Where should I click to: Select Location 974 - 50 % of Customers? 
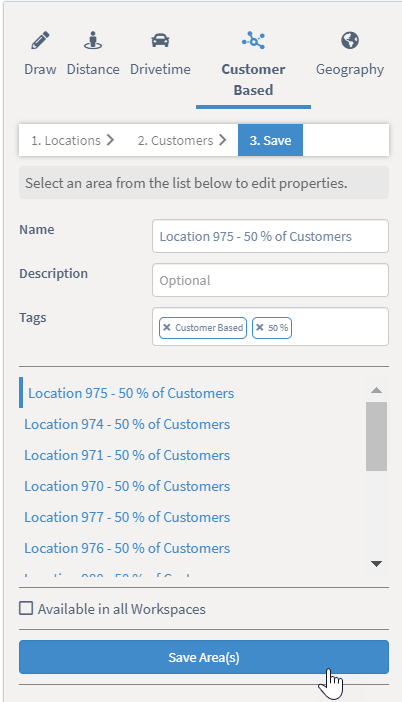coord(127,424)
